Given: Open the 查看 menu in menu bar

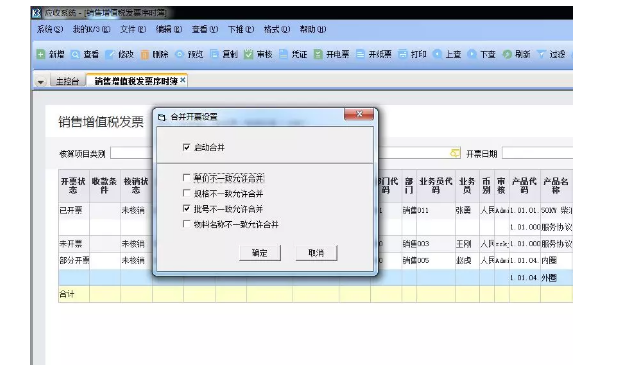Looking at the screenshot, I should [x=205, y=29].
